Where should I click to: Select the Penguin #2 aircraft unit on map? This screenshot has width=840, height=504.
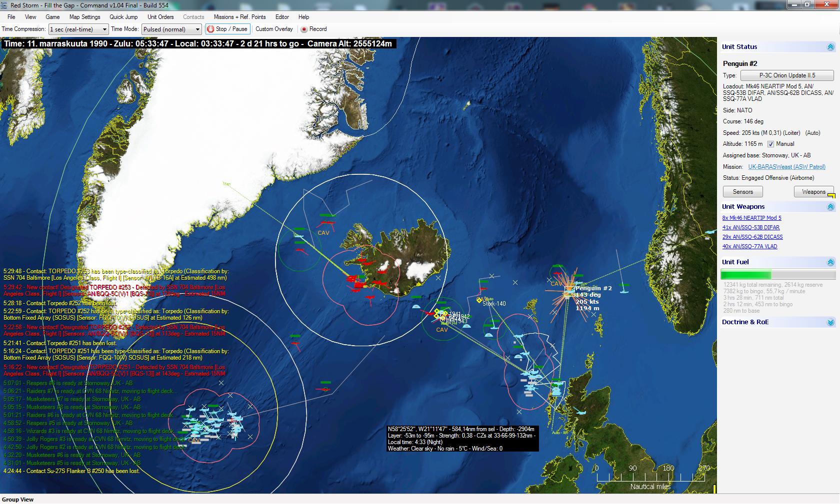coord(569,291)
